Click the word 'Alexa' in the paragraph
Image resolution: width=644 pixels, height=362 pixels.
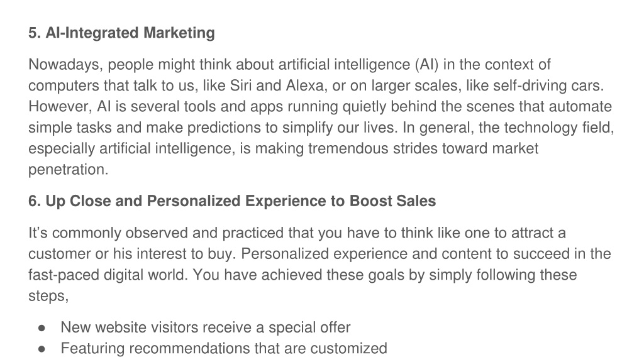point(306,85)
